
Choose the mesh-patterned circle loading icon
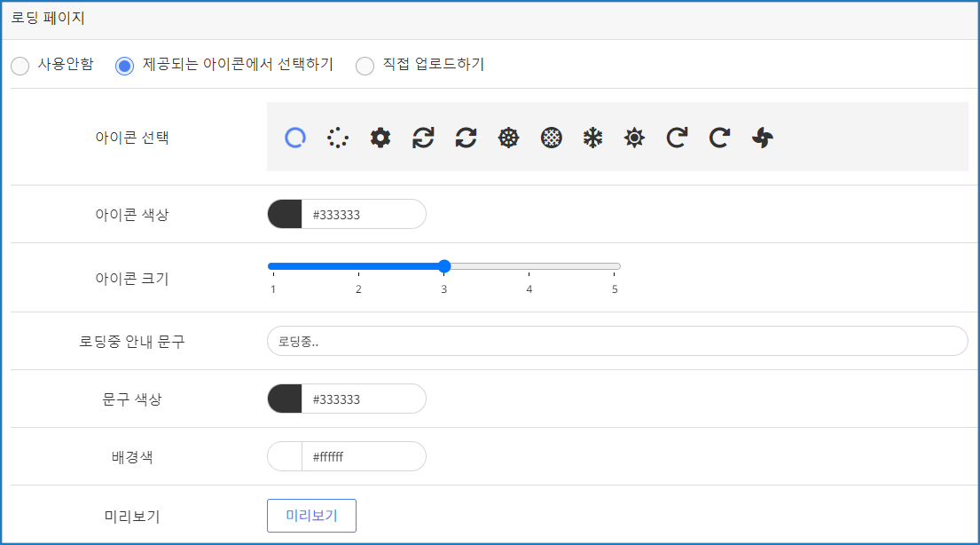551,138
